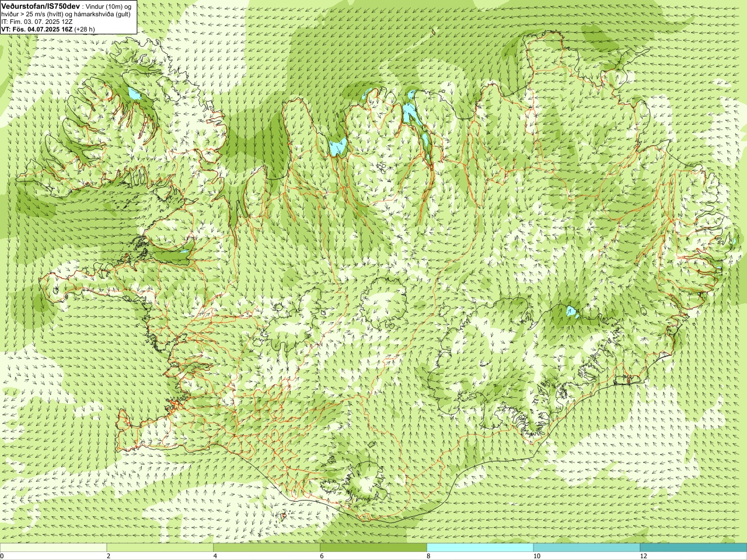The width and height of the screenshot is (747, 560).
Task: Click the '10' label on the colour scale
Action: tap(536, 556)
